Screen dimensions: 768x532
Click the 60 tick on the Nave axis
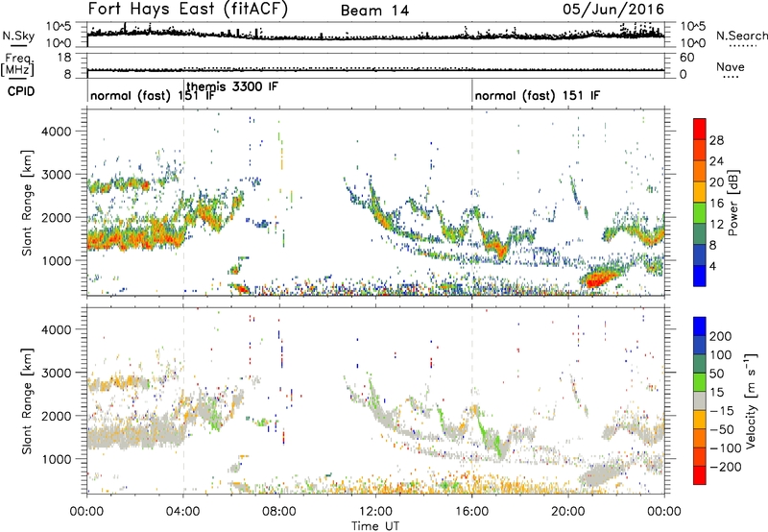click(x=687, y=58)
